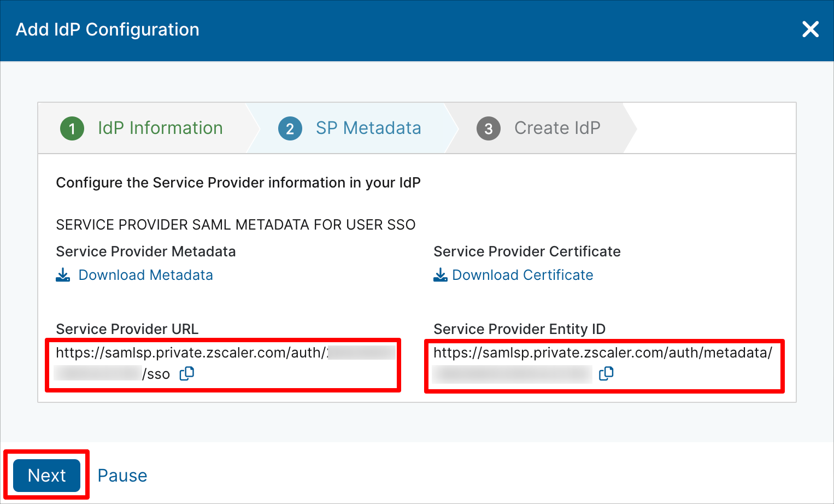The image size is (834, 504).
Task: Click the step 2 blue circle icon
Action: coord(290,128)
